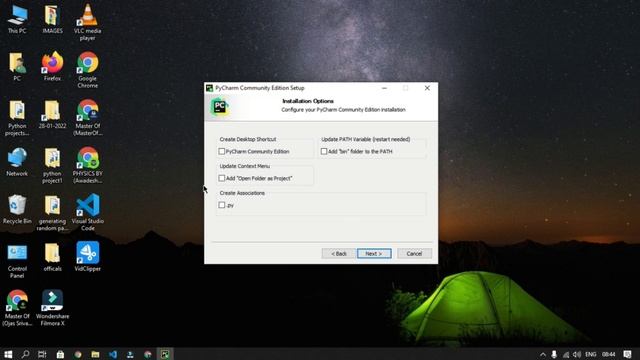Open taskbar search magnifier
The image size is (640, 360).
(x=25, y=354)
